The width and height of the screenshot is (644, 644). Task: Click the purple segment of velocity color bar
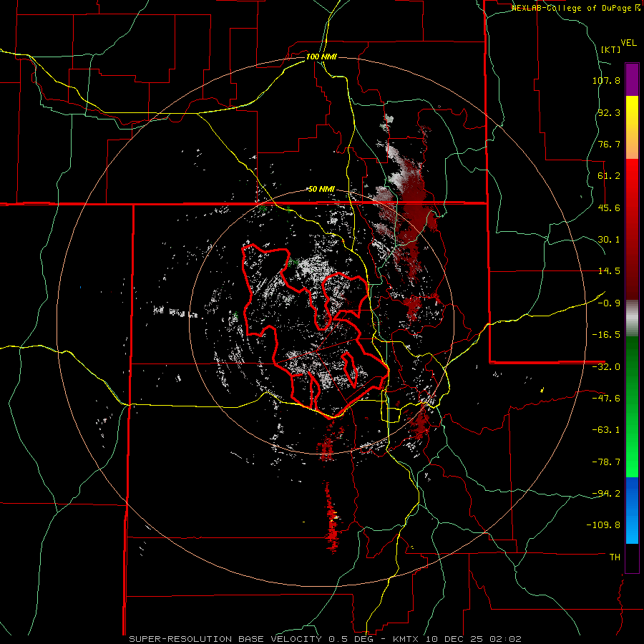632,79
